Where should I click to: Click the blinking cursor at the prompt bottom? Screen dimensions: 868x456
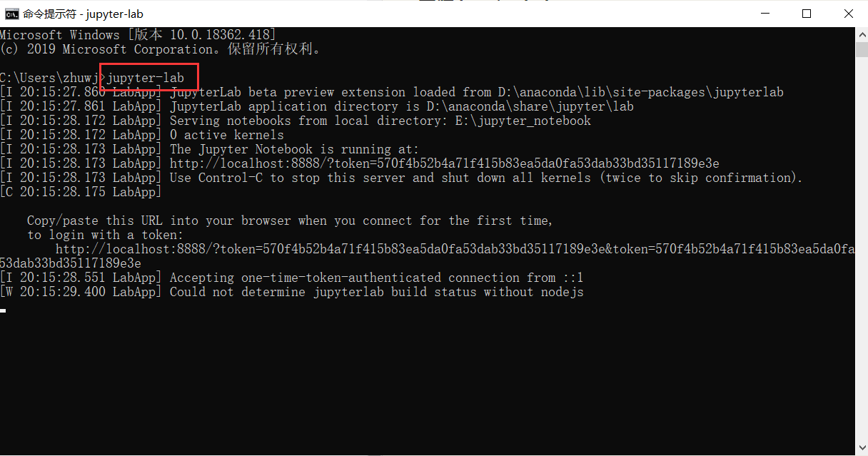click(4, 311)
